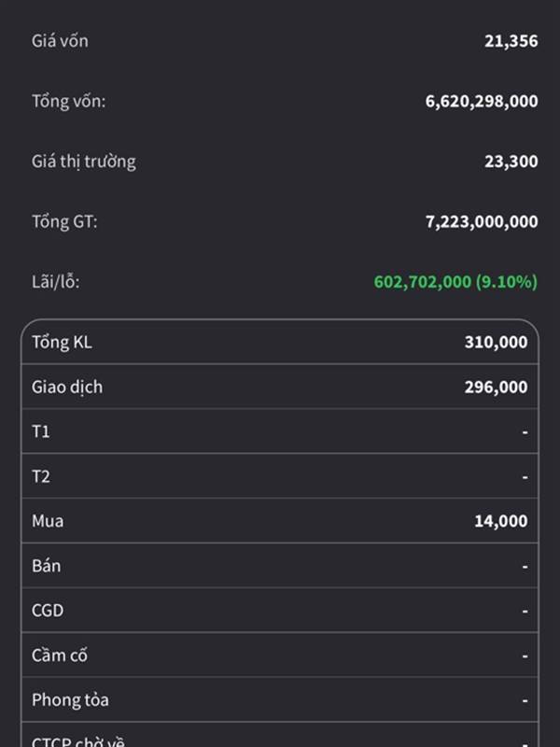The width and height of the screenshot is (560, 747).
Task: Select the Phong tỏa row
Action: [280, 700]
